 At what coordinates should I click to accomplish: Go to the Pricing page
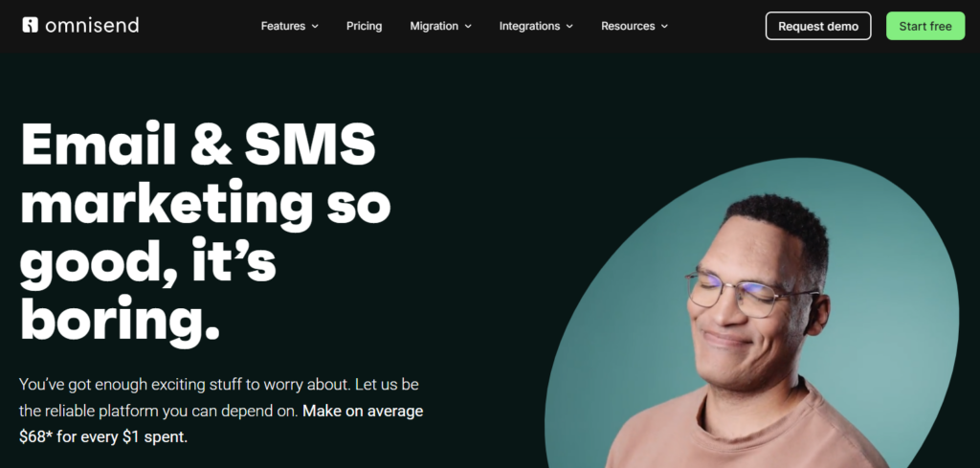[365, 26]
